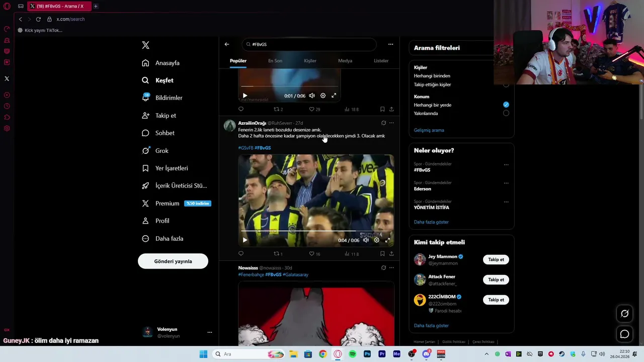Play the Fenerbahçe fans video
The image size is (644, 362).
pos(245,240)
